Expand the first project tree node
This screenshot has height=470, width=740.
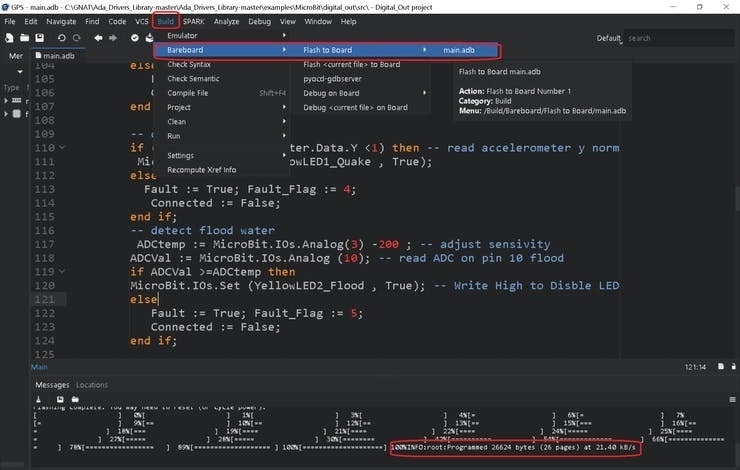tap(5, 100)
